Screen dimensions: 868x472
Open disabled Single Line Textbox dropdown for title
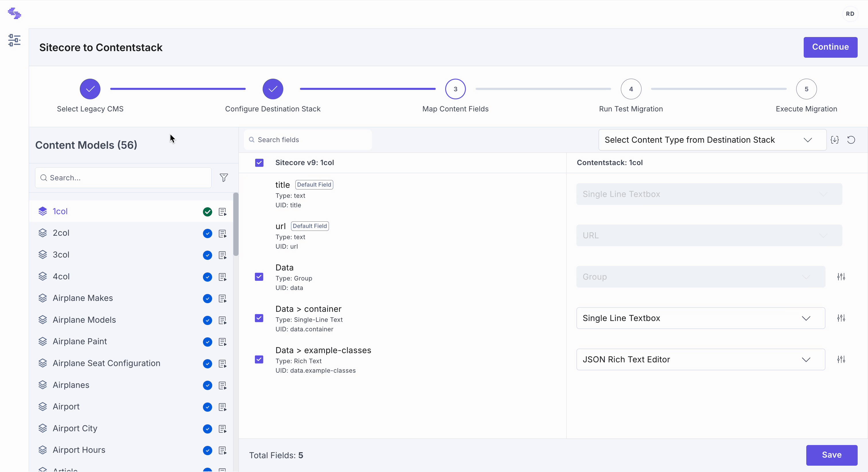[709, 194]
